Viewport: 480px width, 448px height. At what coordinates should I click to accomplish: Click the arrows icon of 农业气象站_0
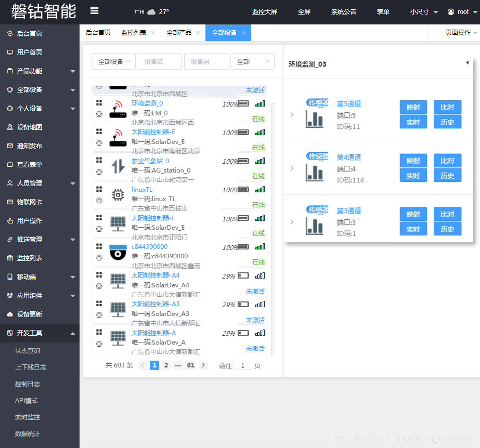coord(118,166)
